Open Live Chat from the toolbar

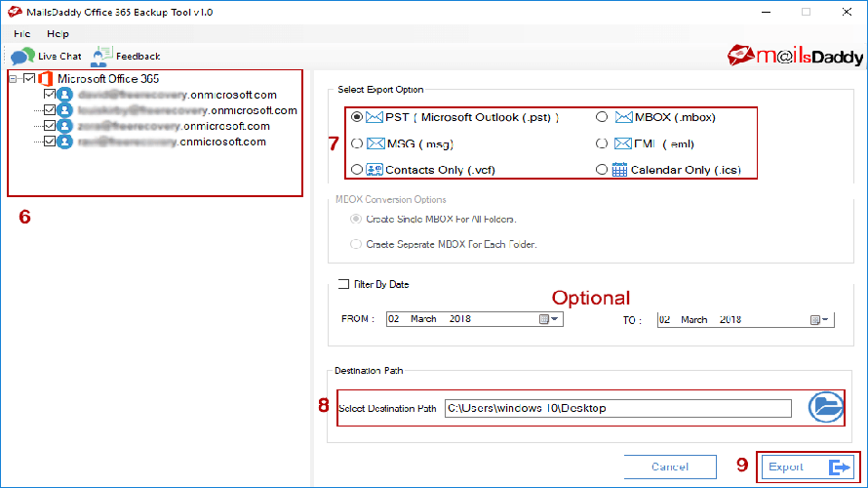coord(46,56)
